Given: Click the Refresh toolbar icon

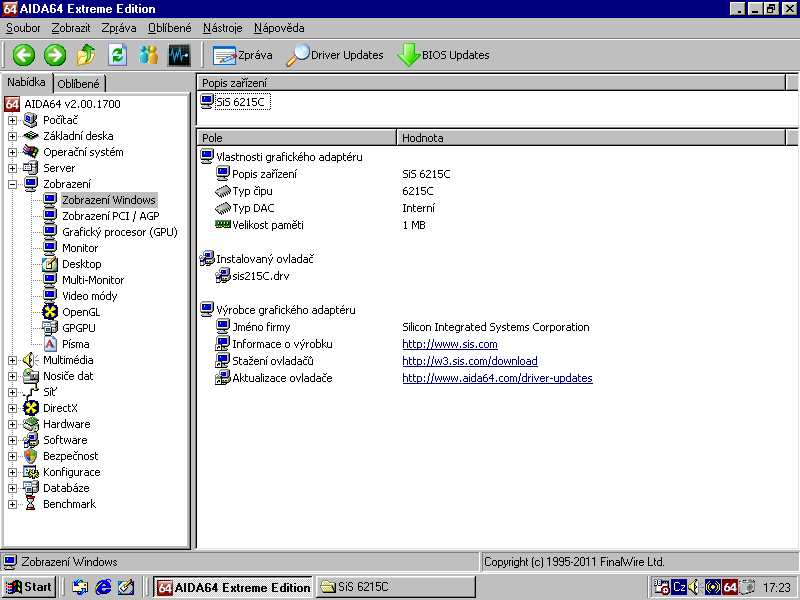Looking at the screenshot, I should point(118,55).
